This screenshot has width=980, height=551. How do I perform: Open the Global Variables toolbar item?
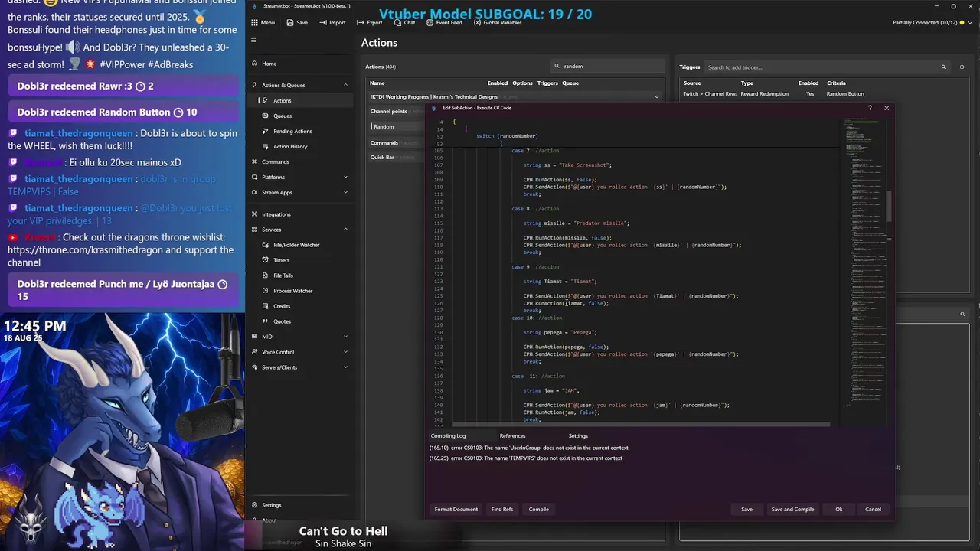coord(497,23)
